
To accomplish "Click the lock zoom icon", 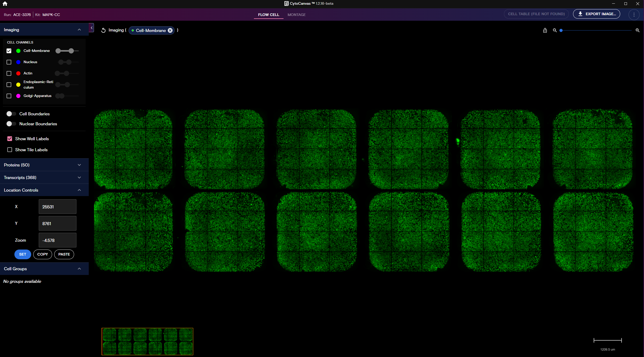I will (545, 30).
